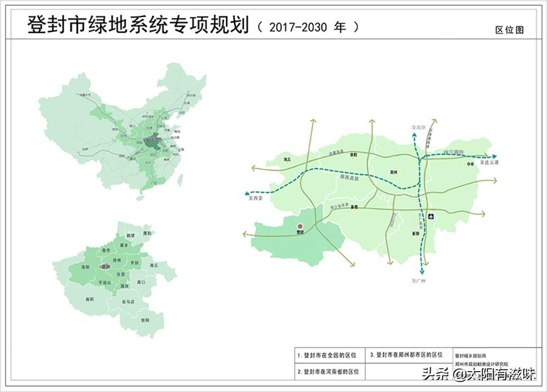Click legend entry 2. 登封市在河南省的区位
Viewport: 547px width, 392px height.
click(x=328, y=372)
